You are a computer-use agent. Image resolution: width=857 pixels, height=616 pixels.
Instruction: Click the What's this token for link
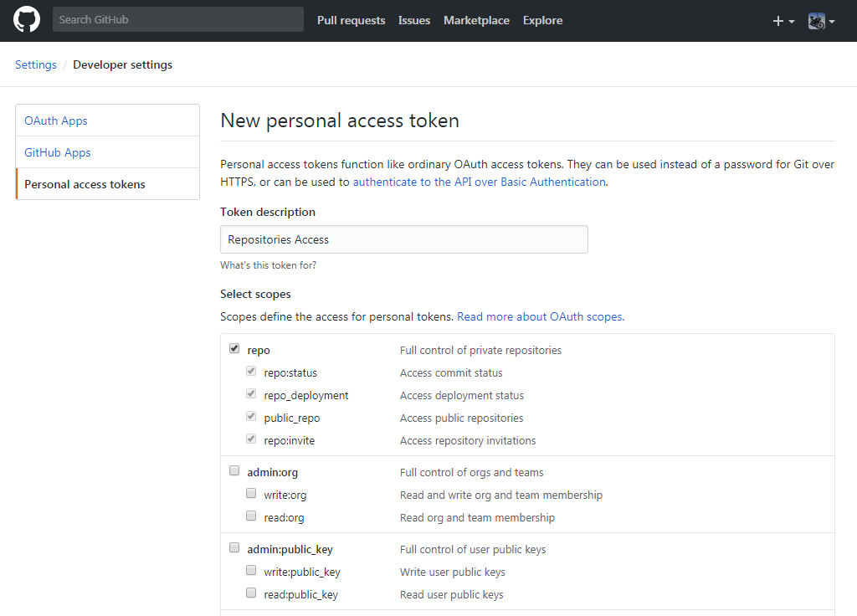(268, 264)
